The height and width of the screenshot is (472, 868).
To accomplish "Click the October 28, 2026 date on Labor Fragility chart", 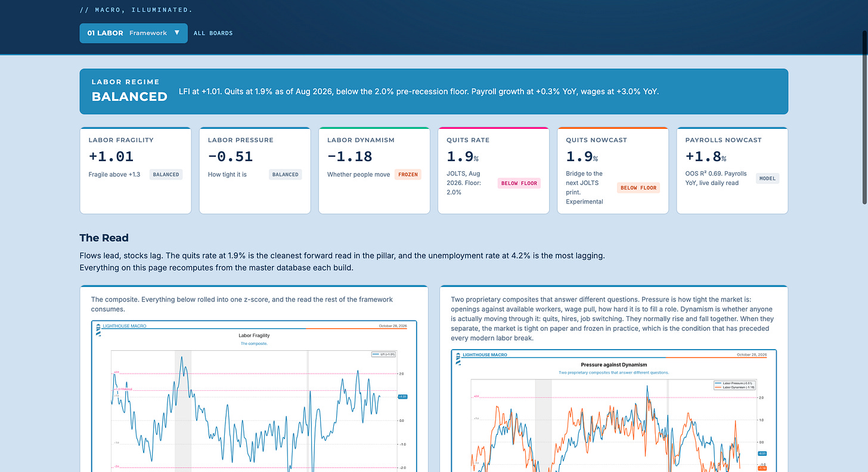I will [393, 326].
